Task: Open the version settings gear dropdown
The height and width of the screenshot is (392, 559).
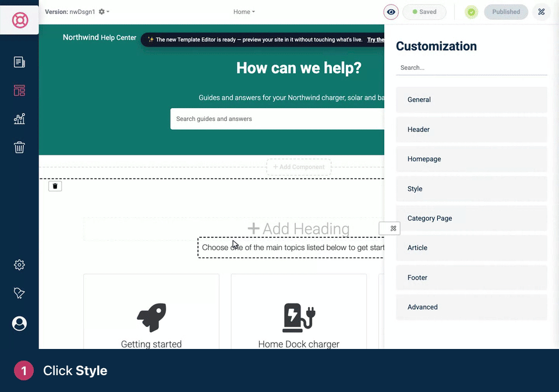Action: tap(104, 12)
